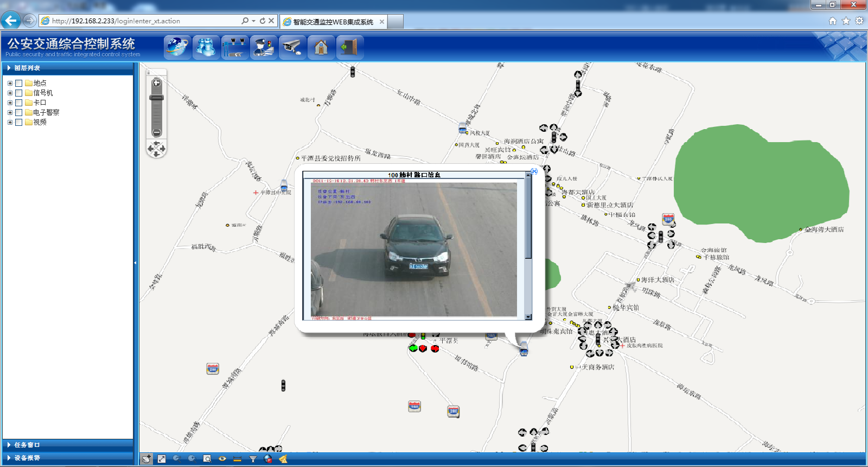Select the ruler measure distance tool
Screen dimensions: 868x467
237,459
